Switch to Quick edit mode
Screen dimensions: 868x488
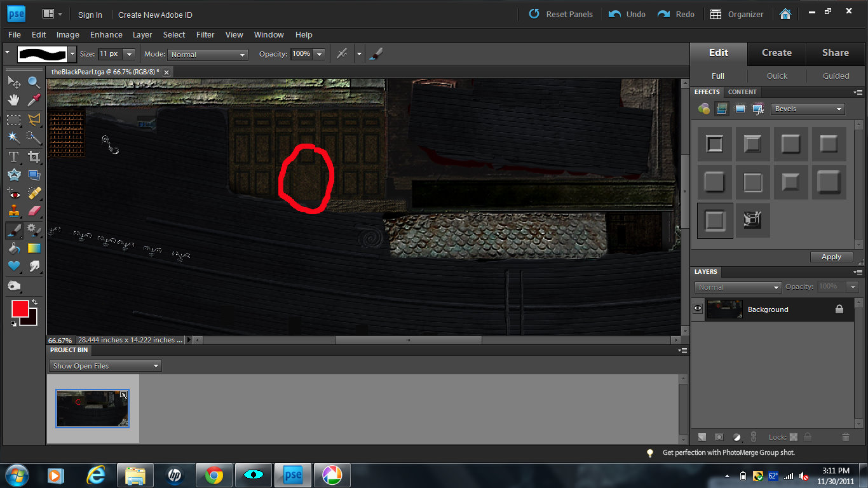(x=776, y=76)
